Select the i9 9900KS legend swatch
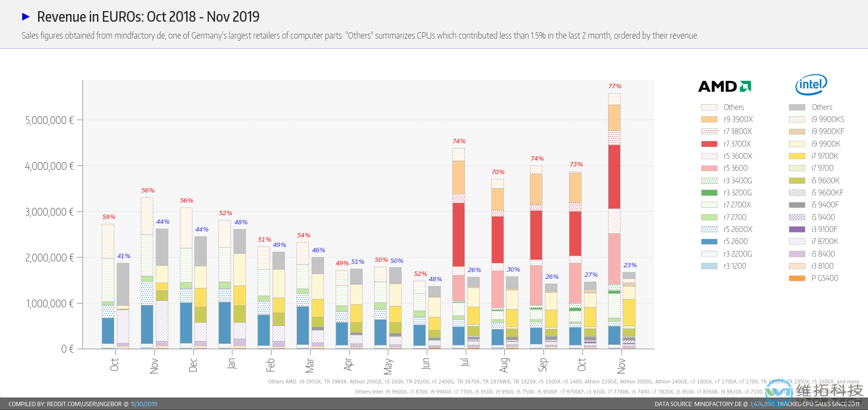This screenshot has width=868, height=410. (x=797, y=119)
